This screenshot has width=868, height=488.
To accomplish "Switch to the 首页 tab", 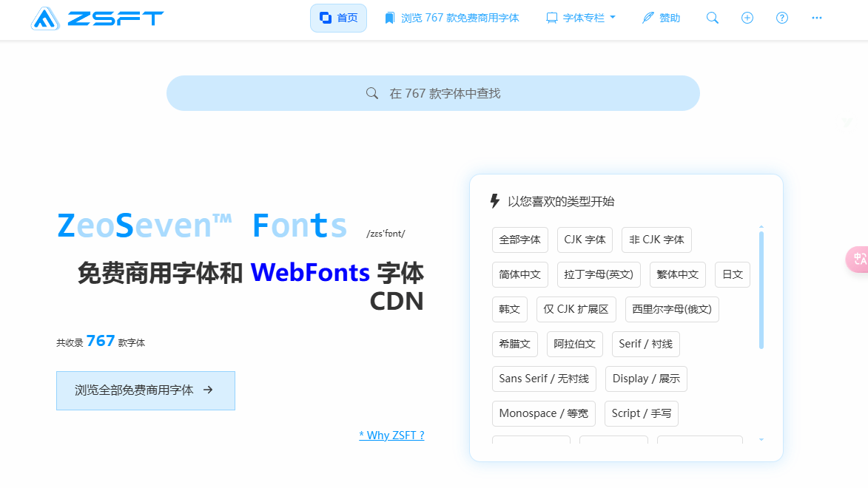I will pos(338,17).
